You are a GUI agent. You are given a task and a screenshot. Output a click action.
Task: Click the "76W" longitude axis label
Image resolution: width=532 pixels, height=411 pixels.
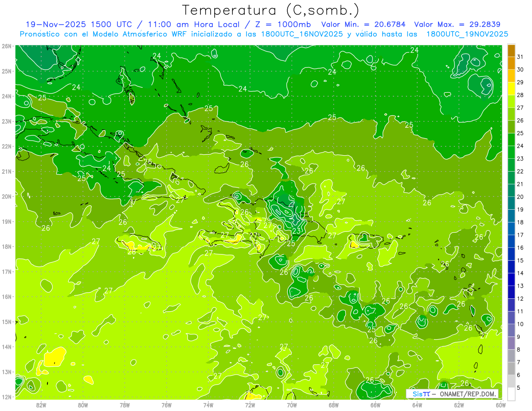[x=166, y=404]
